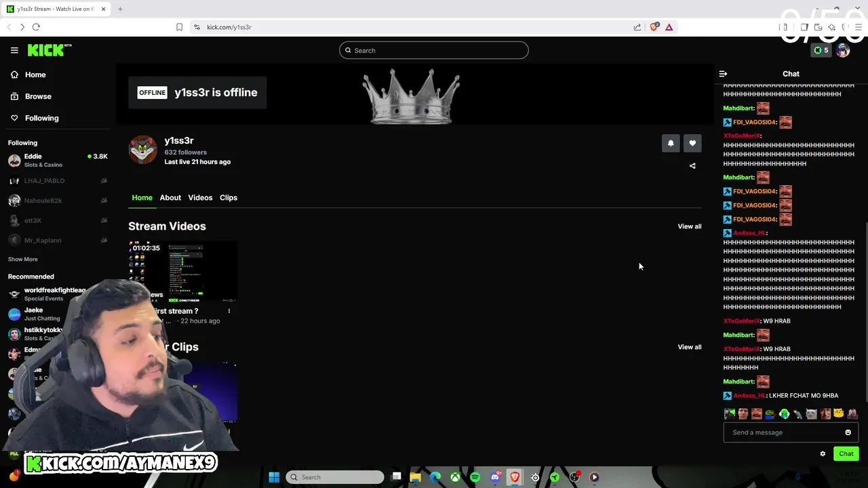The height and width of the screenshot is (488, 868).
Task: Click y1ss3r profile avatar
Action: pos(143,150)
